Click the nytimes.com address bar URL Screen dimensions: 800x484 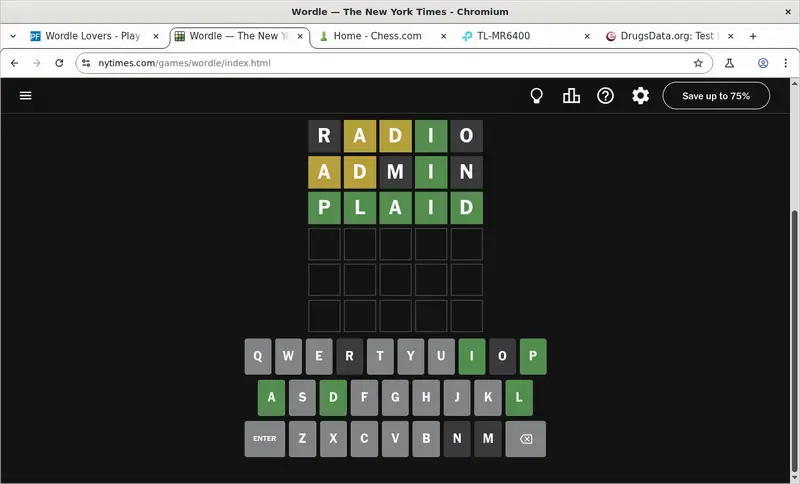[x=184, y=63]
